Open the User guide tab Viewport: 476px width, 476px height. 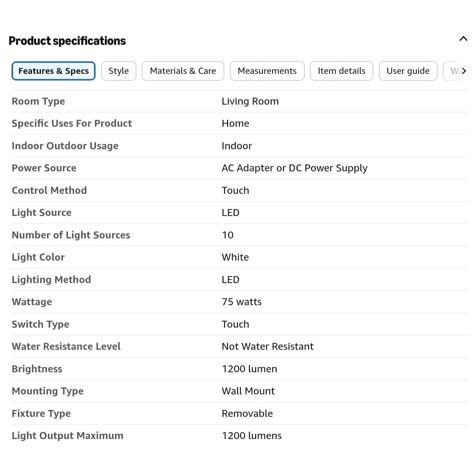[408, 71]
